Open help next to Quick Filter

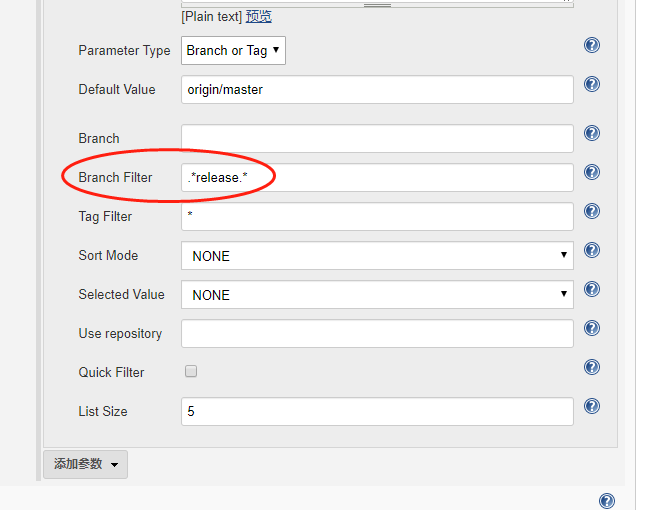pyautogui.click(x=592, y=367)
